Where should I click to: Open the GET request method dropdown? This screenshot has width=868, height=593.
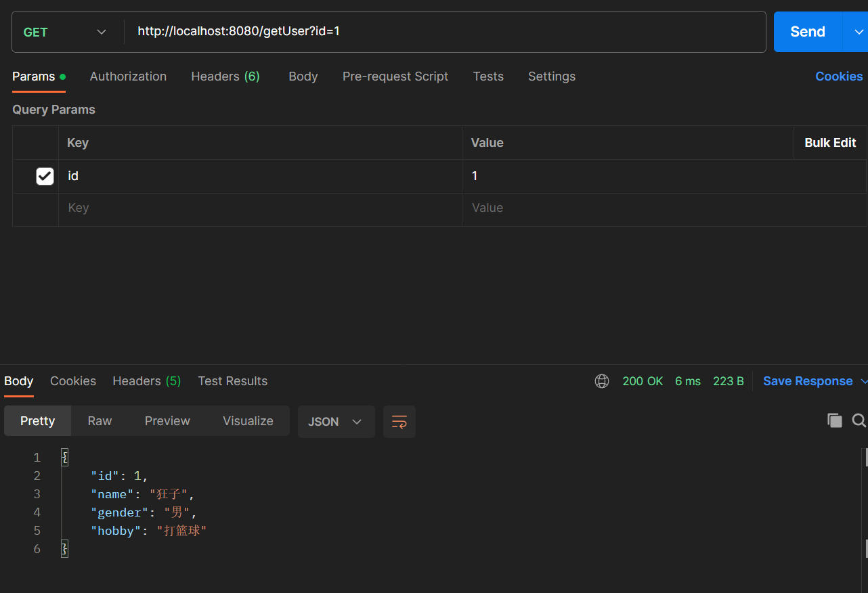pos(100,31)
